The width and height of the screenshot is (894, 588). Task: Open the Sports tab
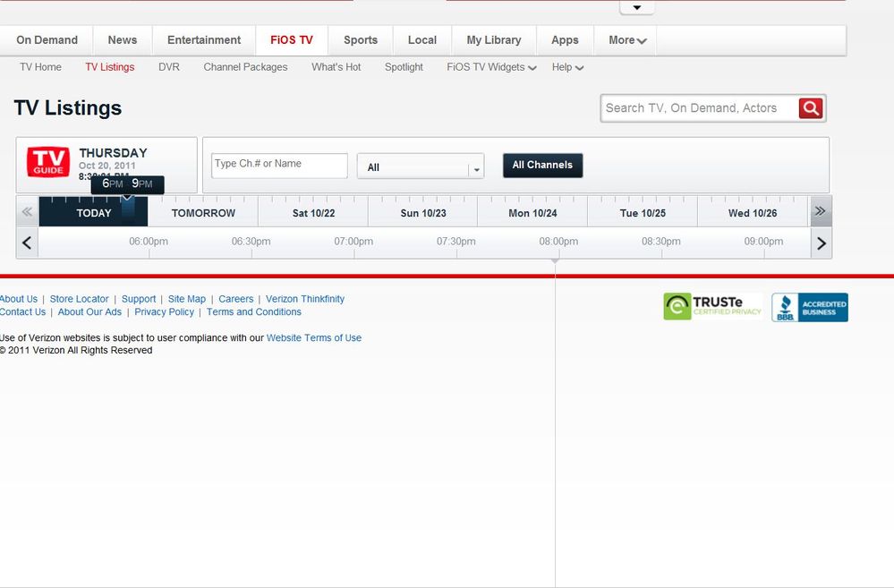pos(361,40)
